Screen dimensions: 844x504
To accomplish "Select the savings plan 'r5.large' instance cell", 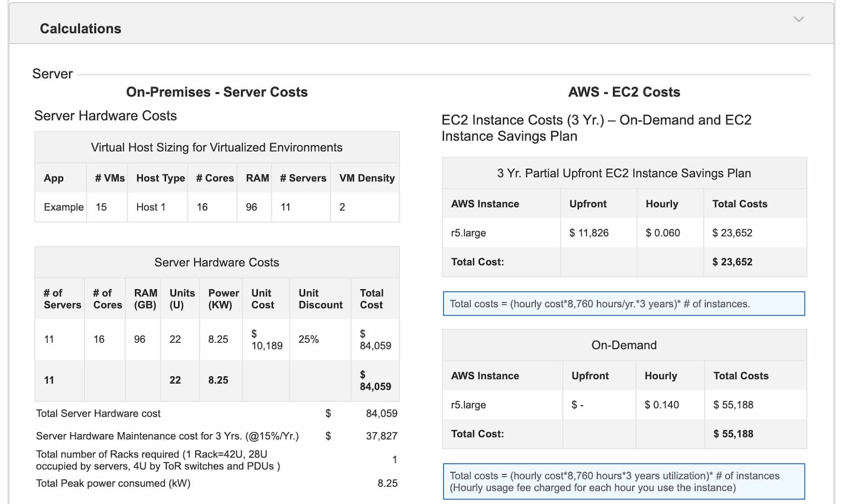I will [468, 233].
